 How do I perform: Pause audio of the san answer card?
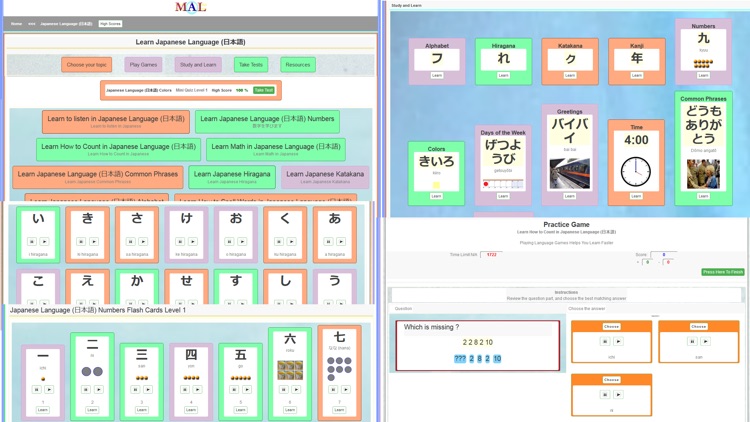(x=693, y=341)
